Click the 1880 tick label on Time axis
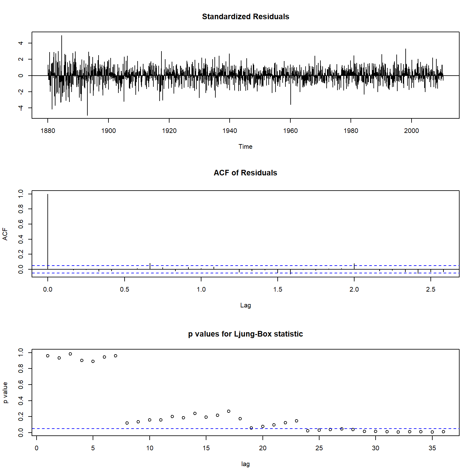 coord(48,131)
